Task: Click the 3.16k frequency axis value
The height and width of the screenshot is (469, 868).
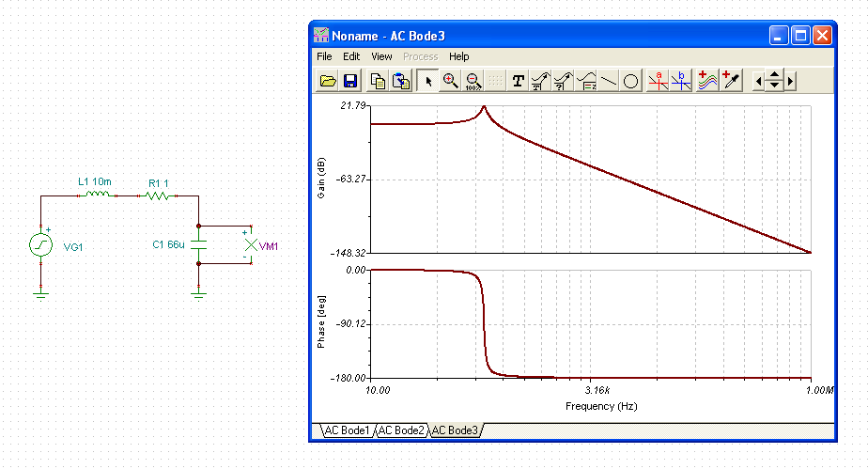Action: point(597,390)
